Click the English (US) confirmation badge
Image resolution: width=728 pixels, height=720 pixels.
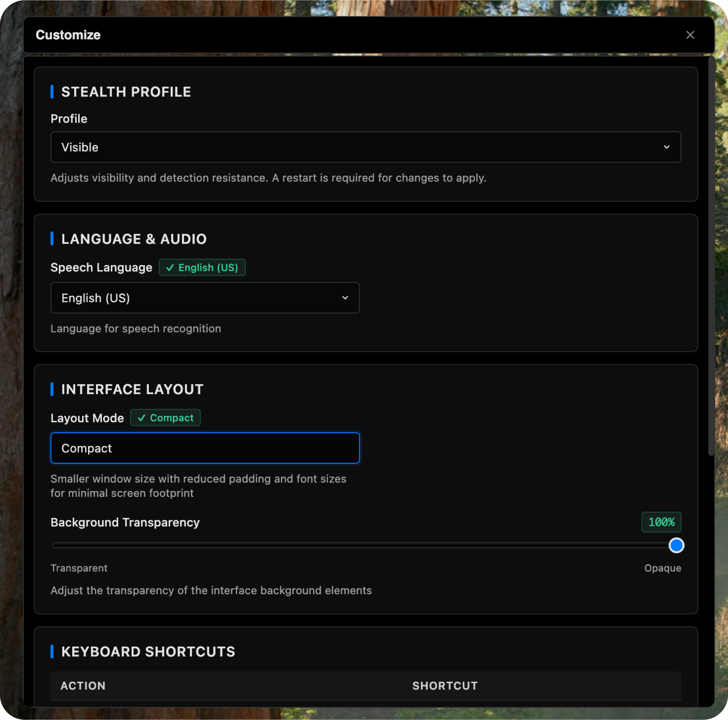pyautogui.click(x=202, y=267)
